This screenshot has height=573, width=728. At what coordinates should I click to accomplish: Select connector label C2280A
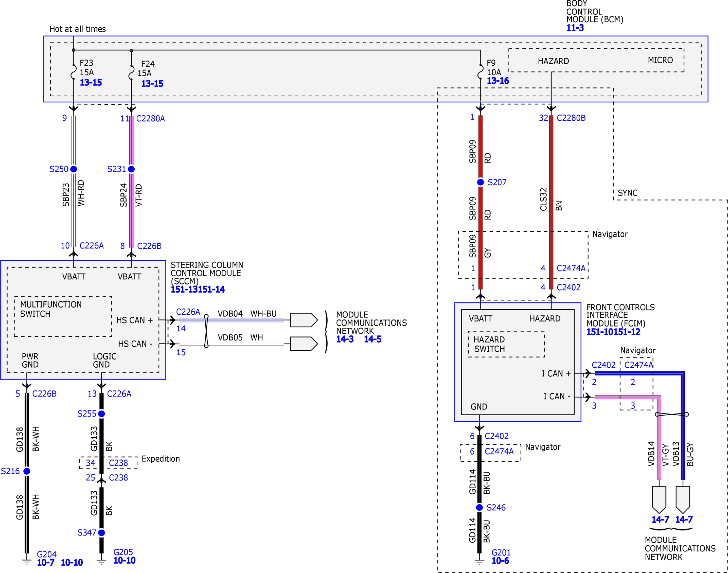tap(150, 119)
